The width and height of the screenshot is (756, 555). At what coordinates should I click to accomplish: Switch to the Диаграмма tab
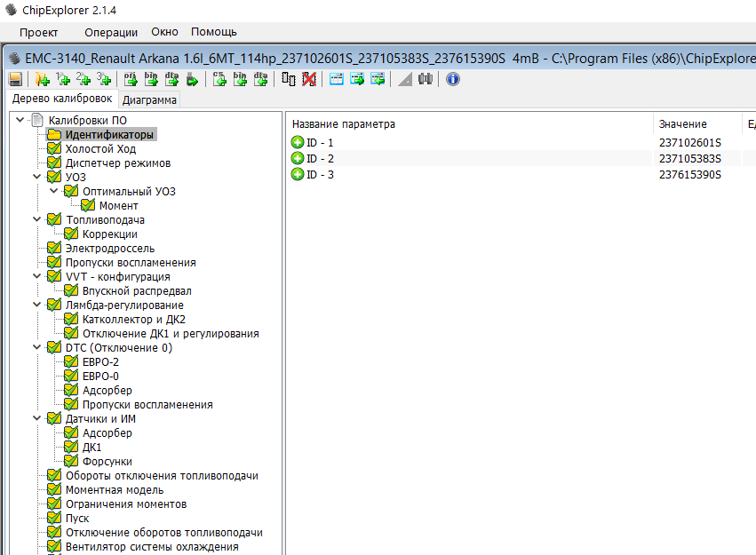click(x=149, y=99)
